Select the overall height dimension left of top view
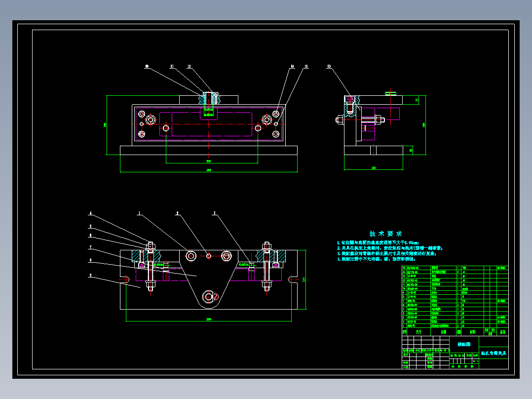This screenshot has width=532, height=399. point(105,125)
